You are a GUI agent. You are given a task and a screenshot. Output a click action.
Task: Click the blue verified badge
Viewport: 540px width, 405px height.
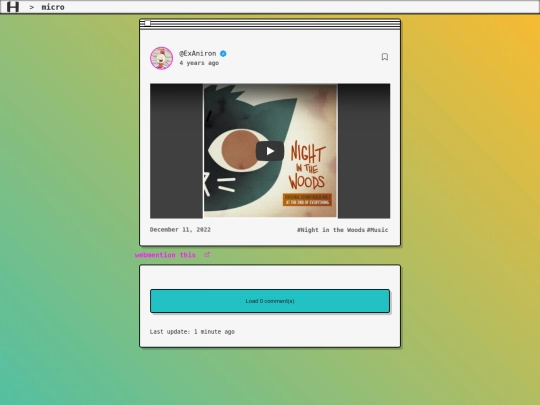(x=223, y=54)
